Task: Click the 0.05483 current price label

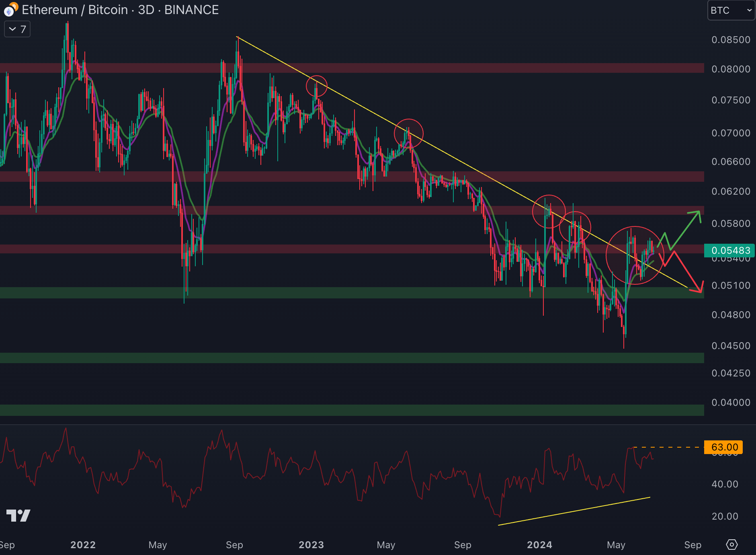Action: 729,251
